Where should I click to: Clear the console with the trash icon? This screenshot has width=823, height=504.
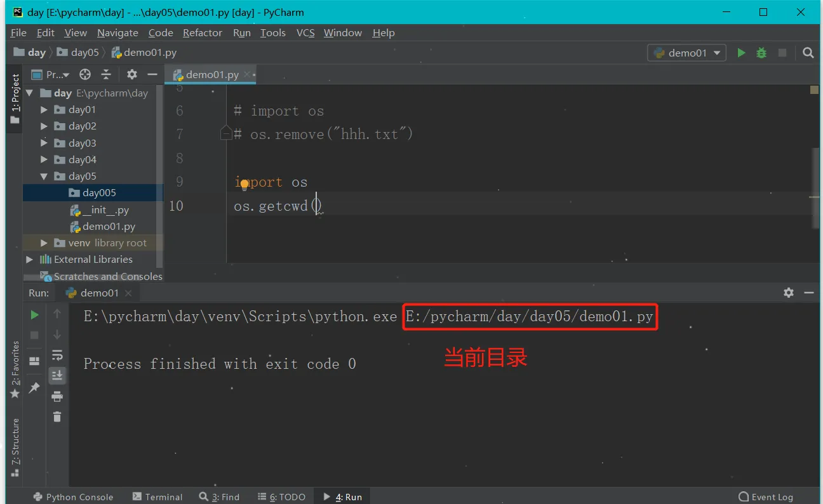(x=57, y=417)
